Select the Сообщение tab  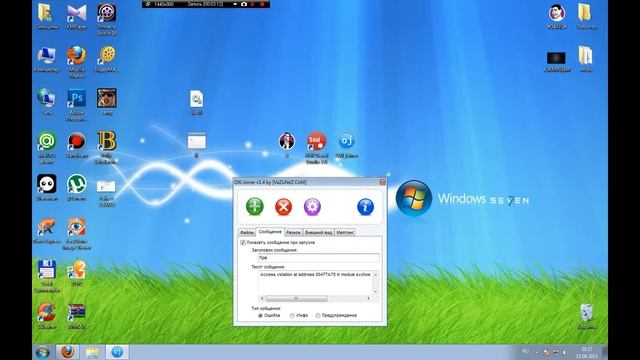(270, 231)
